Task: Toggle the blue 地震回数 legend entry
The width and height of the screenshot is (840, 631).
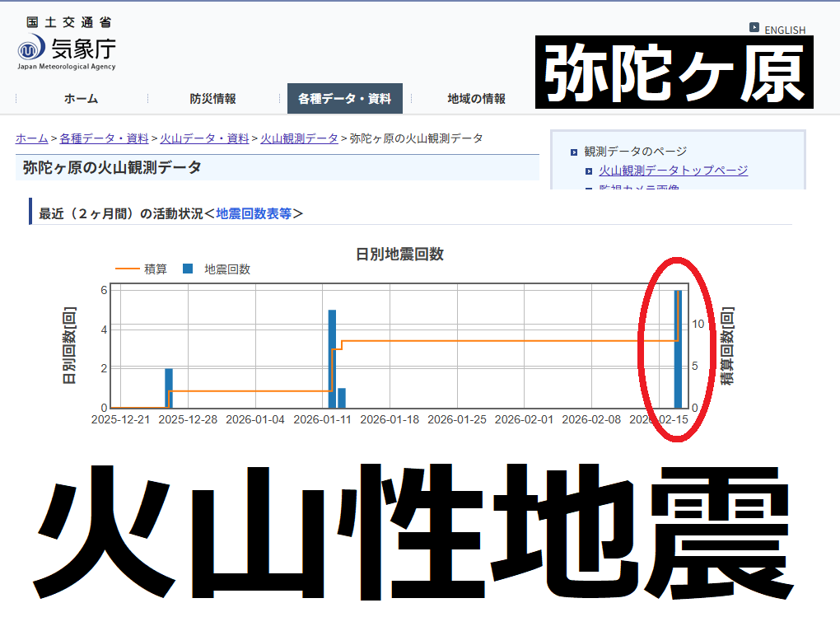Action: point(217,269)
